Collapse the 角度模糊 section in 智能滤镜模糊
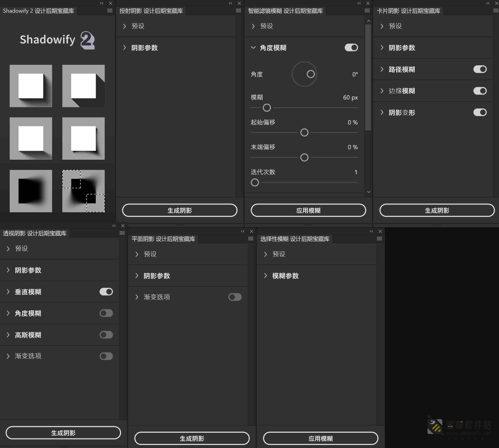The width and height of the screenshot is (499, 448). point(253,48)
